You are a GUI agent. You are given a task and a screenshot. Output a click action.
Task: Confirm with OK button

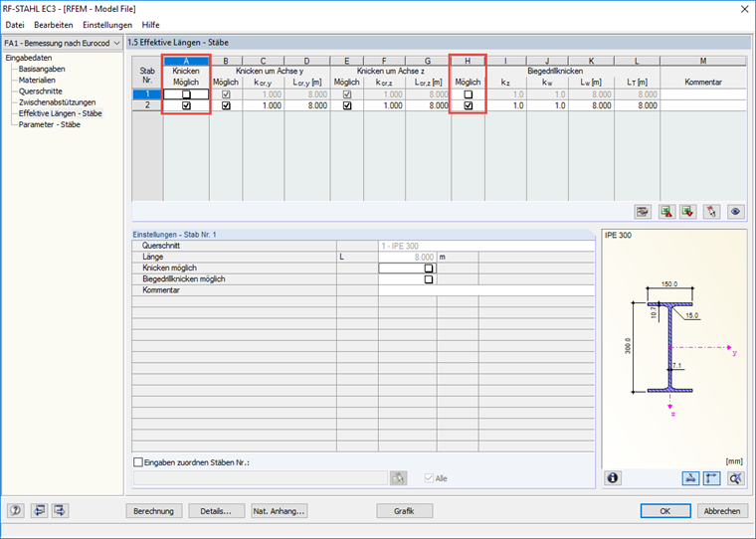(665, 511)
